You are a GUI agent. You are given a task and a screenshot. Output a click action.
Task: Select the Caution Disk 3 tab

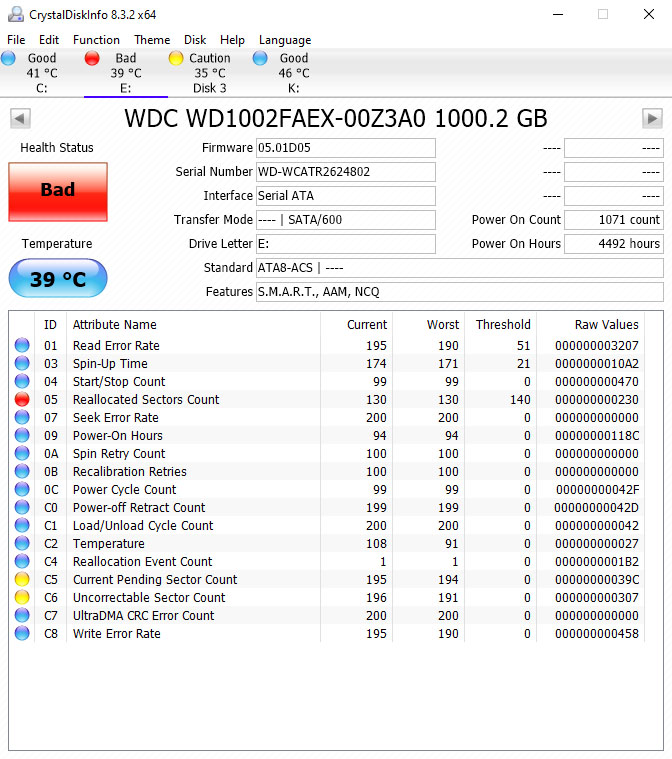(x=210, y=73)
